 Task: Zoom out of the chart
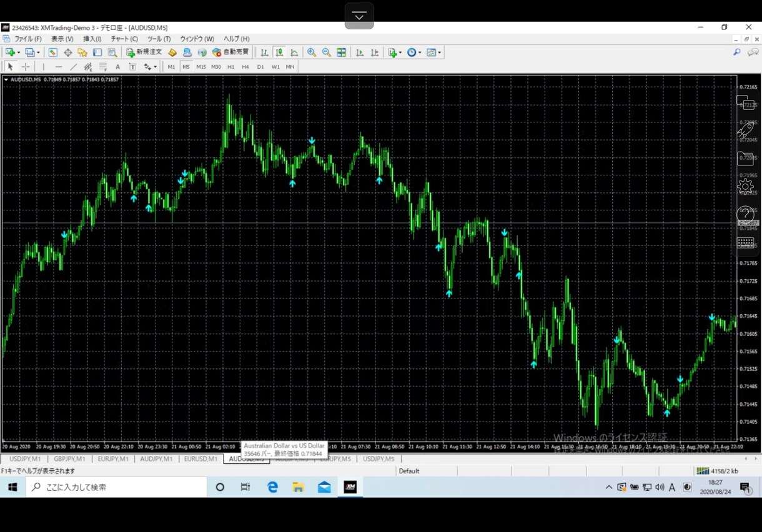(326, 52)
